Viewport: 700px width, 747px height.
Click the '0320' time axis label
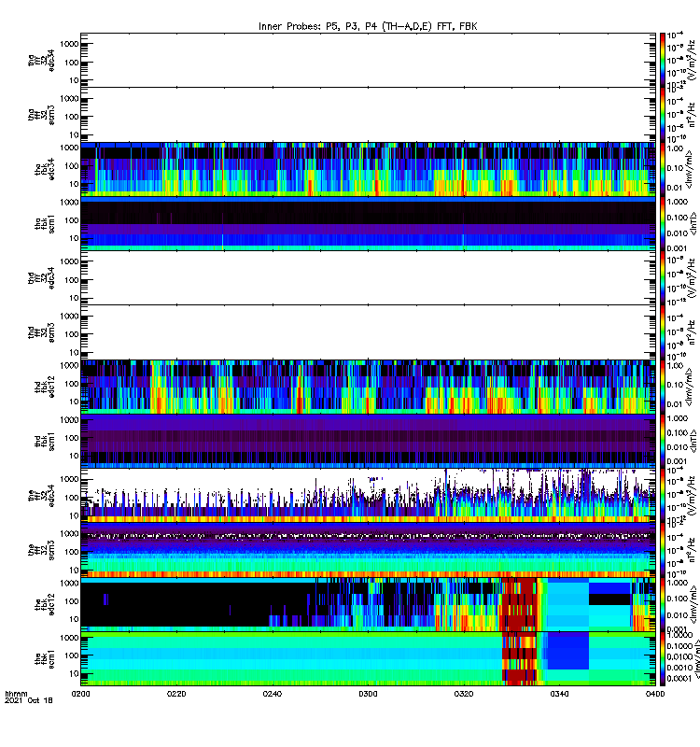[x=463, y=694]
